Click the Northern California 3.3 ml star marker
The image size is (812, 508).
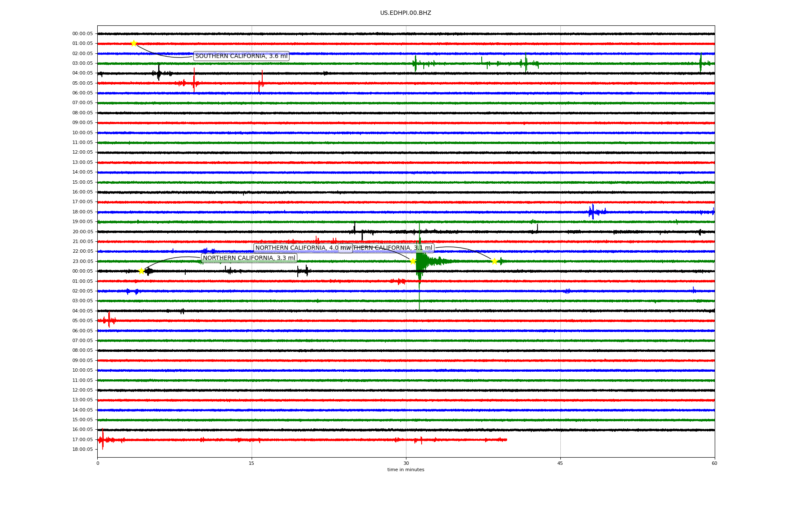click(x=141, y=271)
